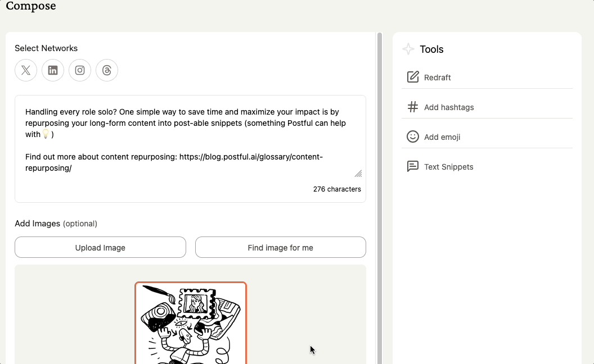Viewport: 594px width, 364px height.
Task: Click the Find image for me button
Action: (x=280, y=247)
